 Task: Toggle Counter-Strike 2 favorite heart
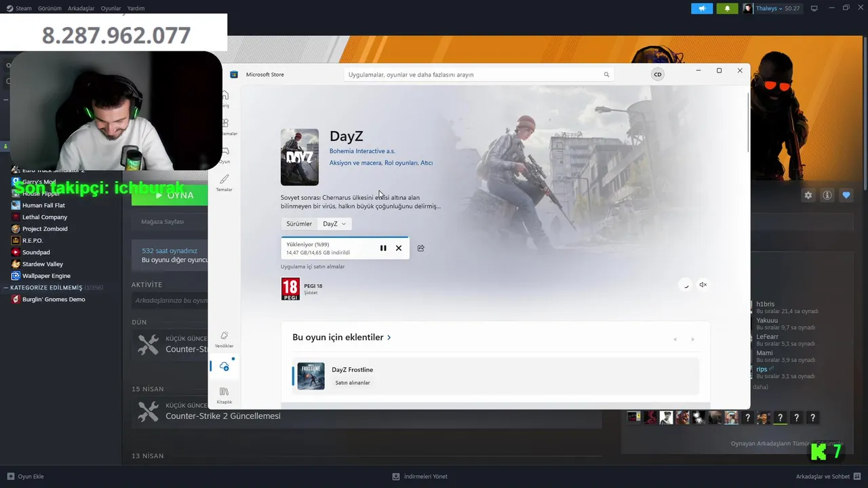pos(846,195)
